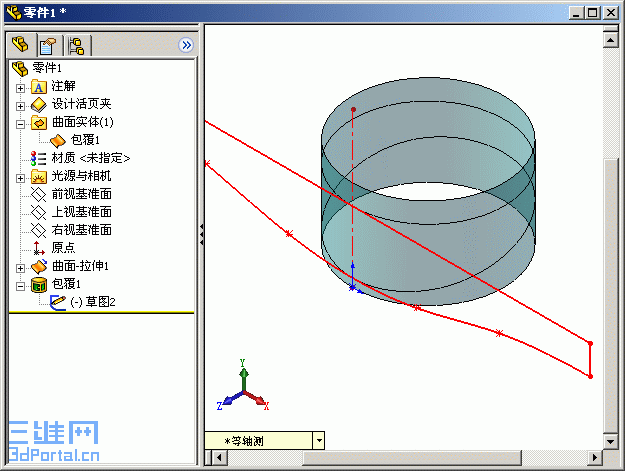
Task: Click the 右视基准面 label
Action: point(82,230)
